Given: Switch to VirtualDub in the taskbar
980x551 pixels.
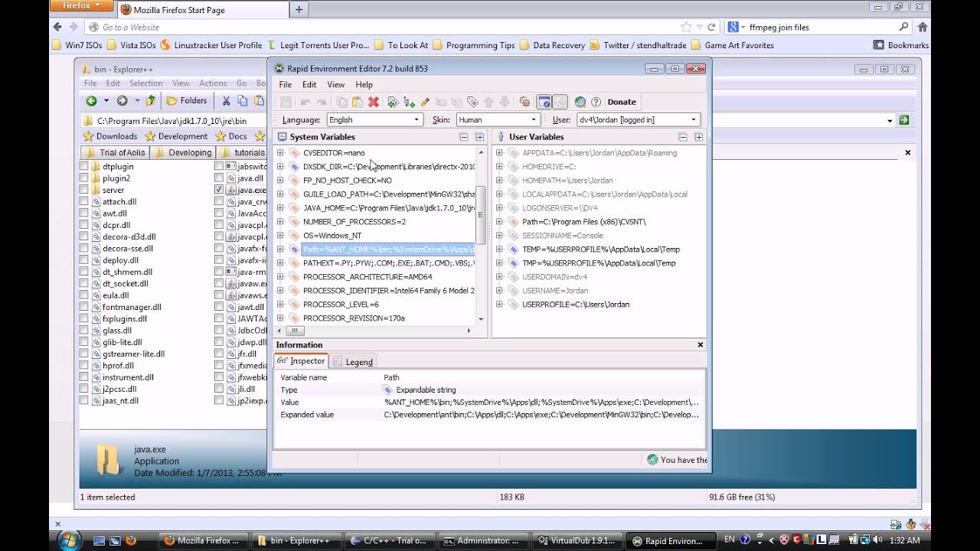Looking at the screenshot, I should (575, 540).
